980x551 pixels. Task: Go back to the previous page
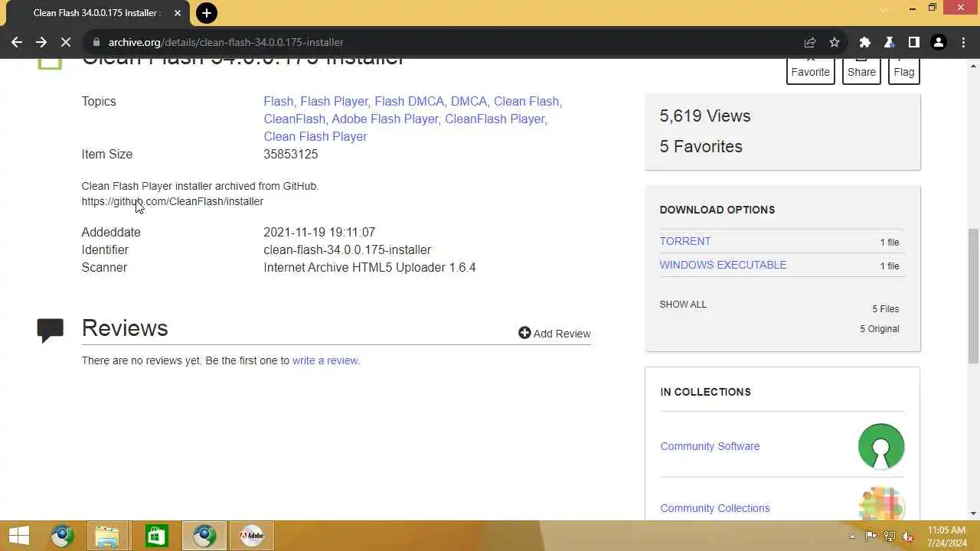tap(17, 42)
